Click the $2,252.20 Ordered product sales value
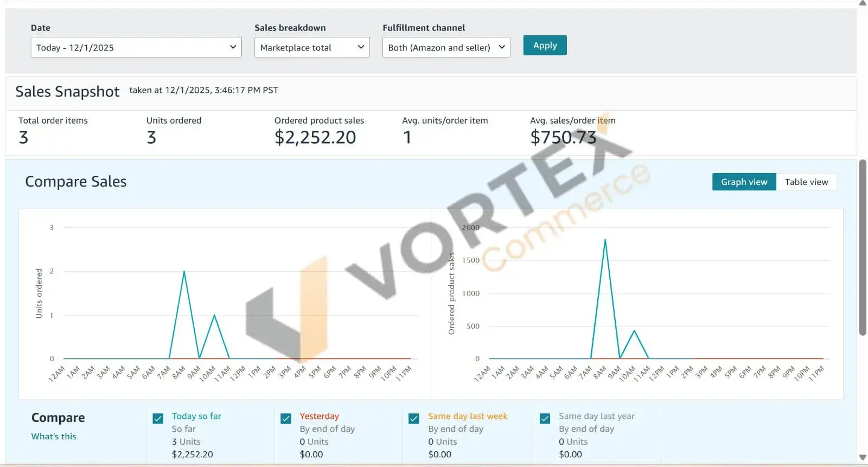 click(x=315, y=138)
